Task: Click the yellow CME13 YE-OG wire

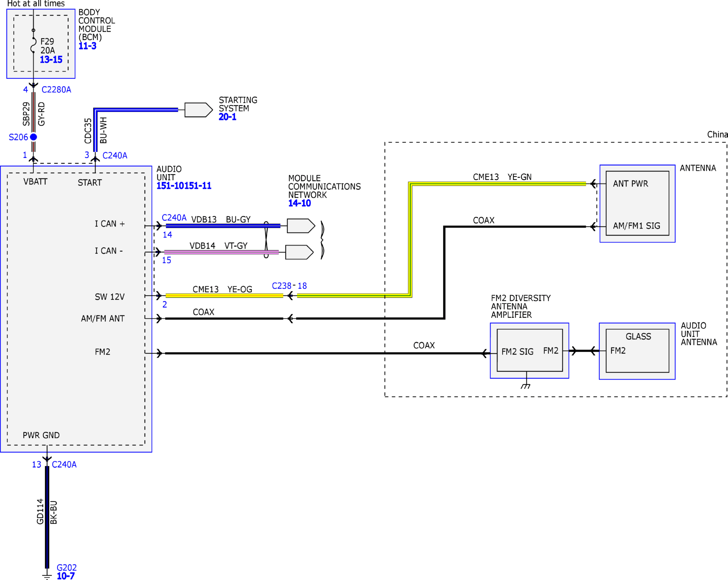Action: [x=224, y=296]
